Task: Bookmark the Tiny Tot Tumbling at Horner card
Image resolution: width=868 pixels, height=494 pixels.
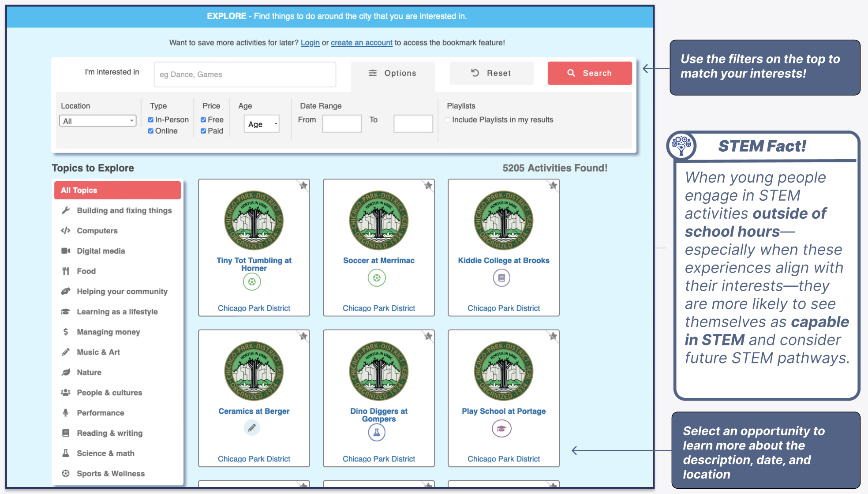Action: 303,186
